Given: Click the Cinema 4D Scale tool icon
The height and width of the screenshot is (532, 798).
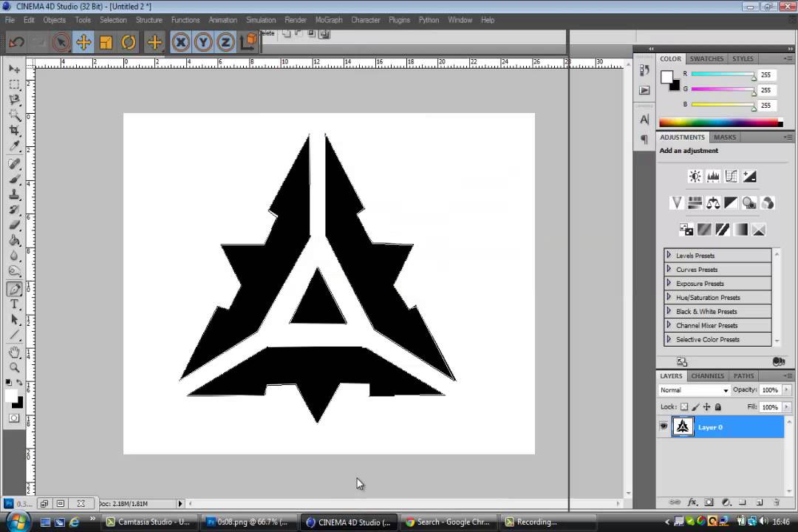Looking at the screenshot, I should tap(106, 42).
